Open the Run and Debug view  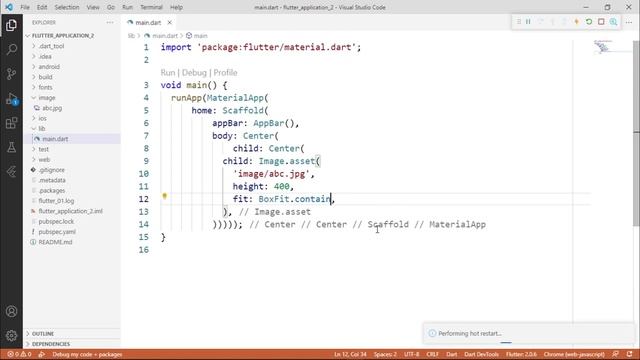click(x=11, y=99)
